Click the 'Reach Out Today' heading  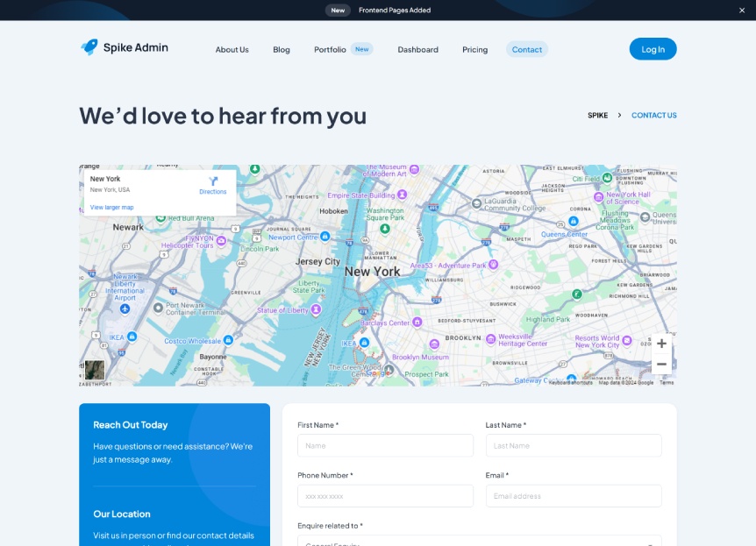130,425
